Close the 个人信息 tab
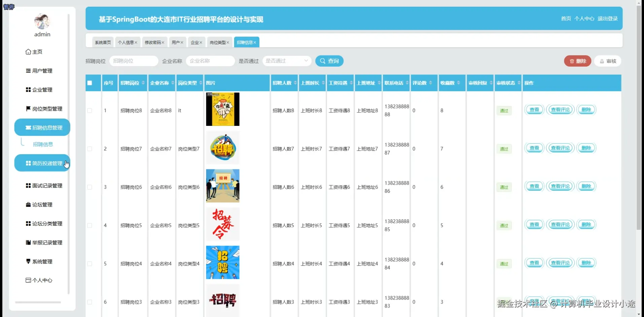The height and width of the screenshot is (317, 644). [x=136, y=42]
